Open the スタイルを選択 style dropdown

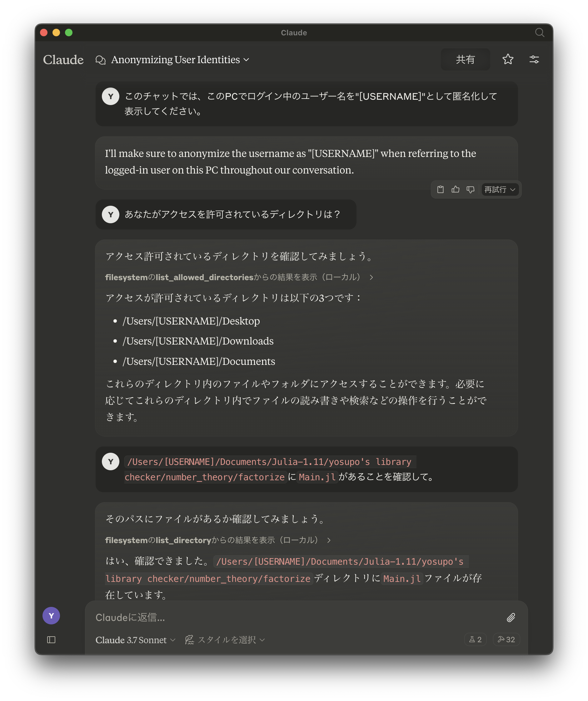tap(225, 640)
